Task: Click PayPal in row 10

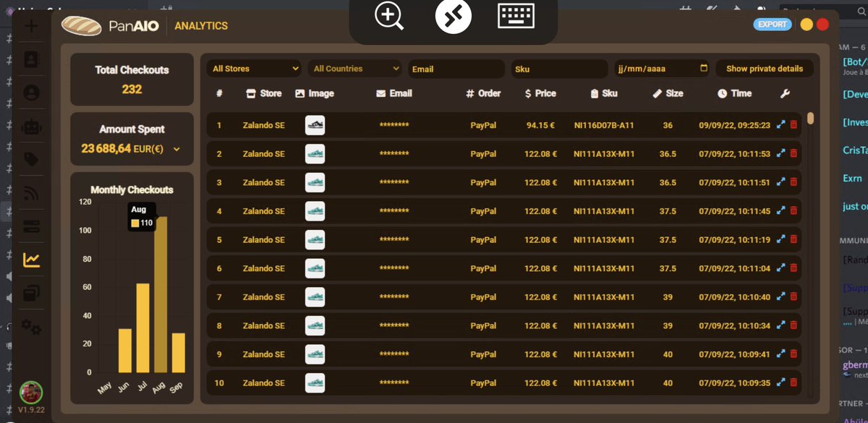Action: (483, 383)
